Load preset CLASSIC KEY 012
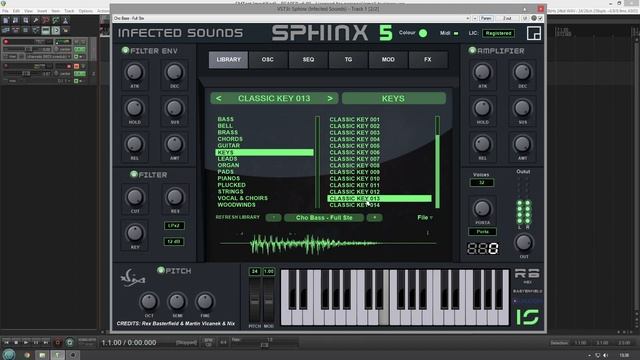Image resolution: width=640 pixels, height=360 pixels. coord(355,191)
